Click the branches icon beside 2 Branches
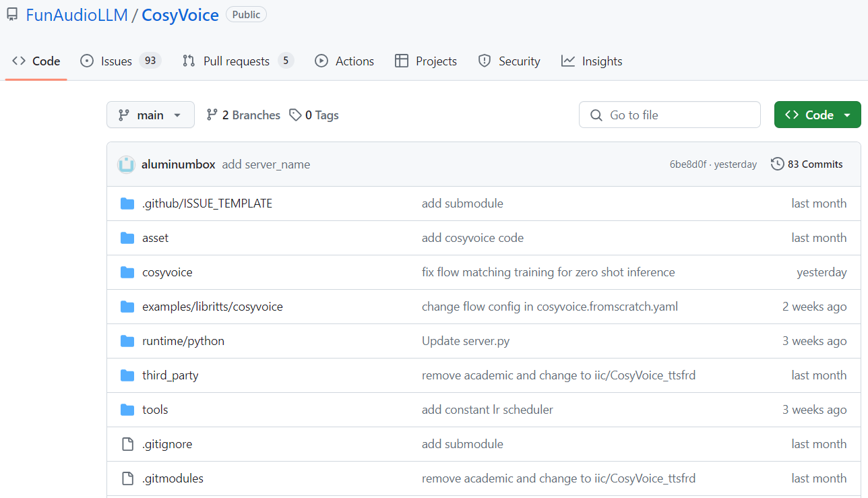Image resolution: width=868 pixels, height=498 pixels. coord(212,115)
